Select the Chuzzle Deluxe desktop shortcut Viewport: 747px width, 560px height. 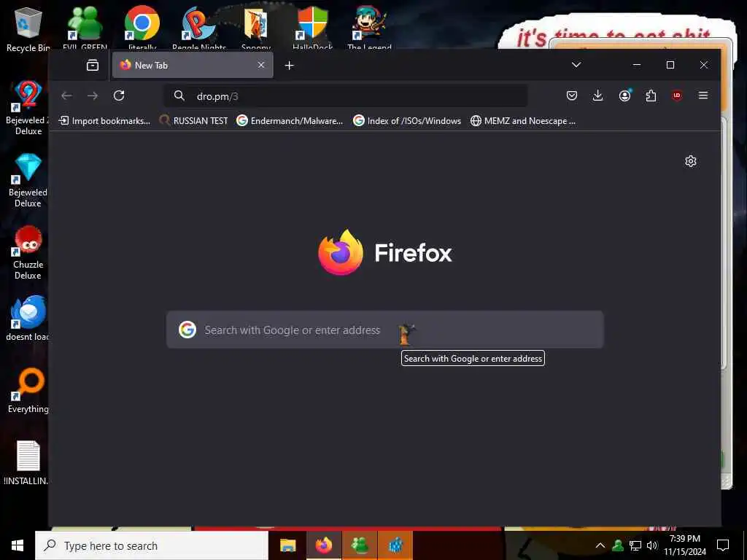tap(28, 253)
